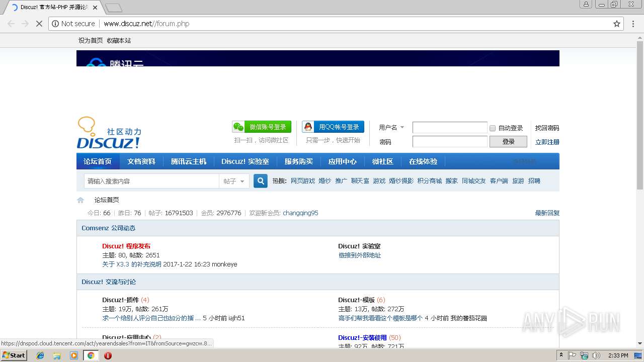644x362 pixels.
Task: Click the Tencent Cloud banner ad
Action: coord(318,58)
